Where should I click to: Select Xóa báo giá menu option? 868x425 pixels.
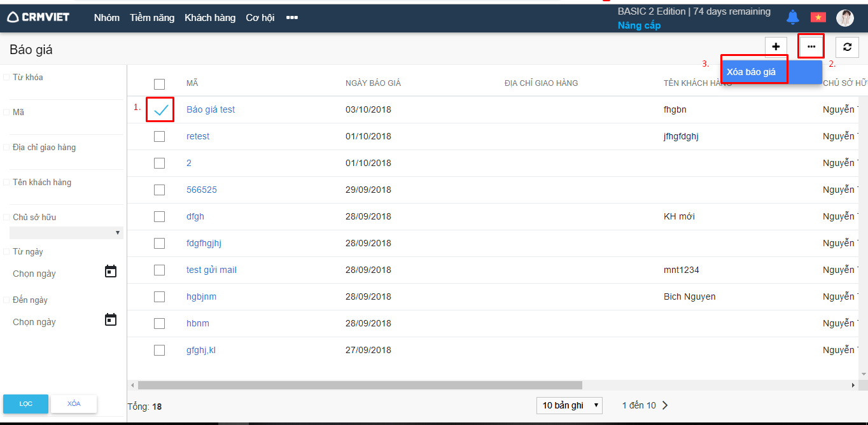752,72
